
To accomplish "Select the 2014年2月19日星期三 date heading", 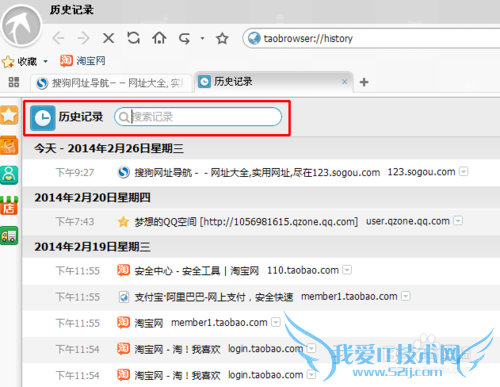I will tap(92, 247).
